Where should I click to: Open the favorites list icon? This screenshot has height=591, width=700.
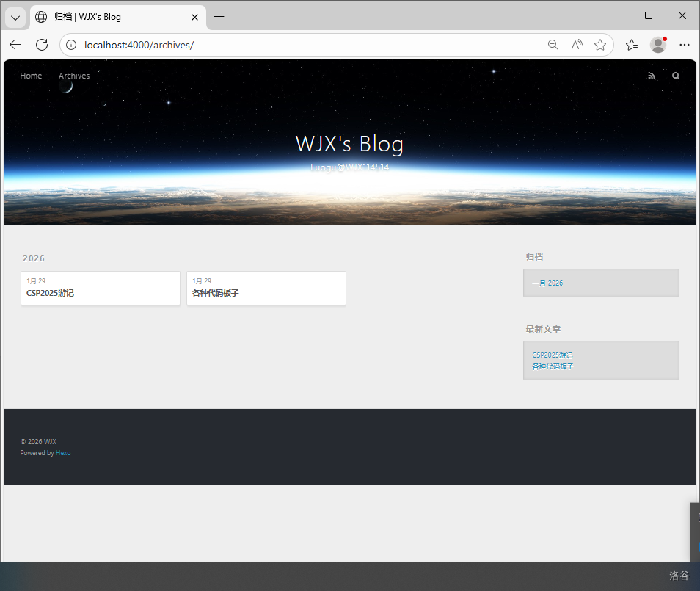pos(632,45)
